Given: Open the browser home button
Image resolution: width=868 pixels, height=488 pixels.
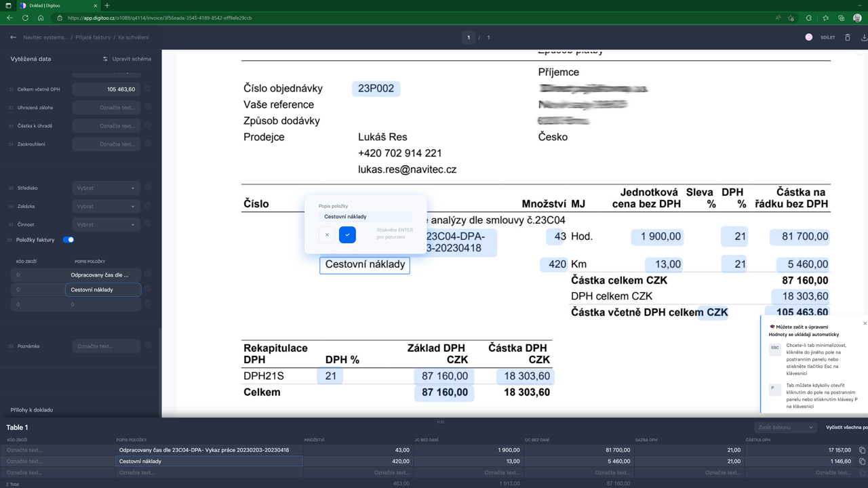Looking at the screenshot, I should click(41, 18).
